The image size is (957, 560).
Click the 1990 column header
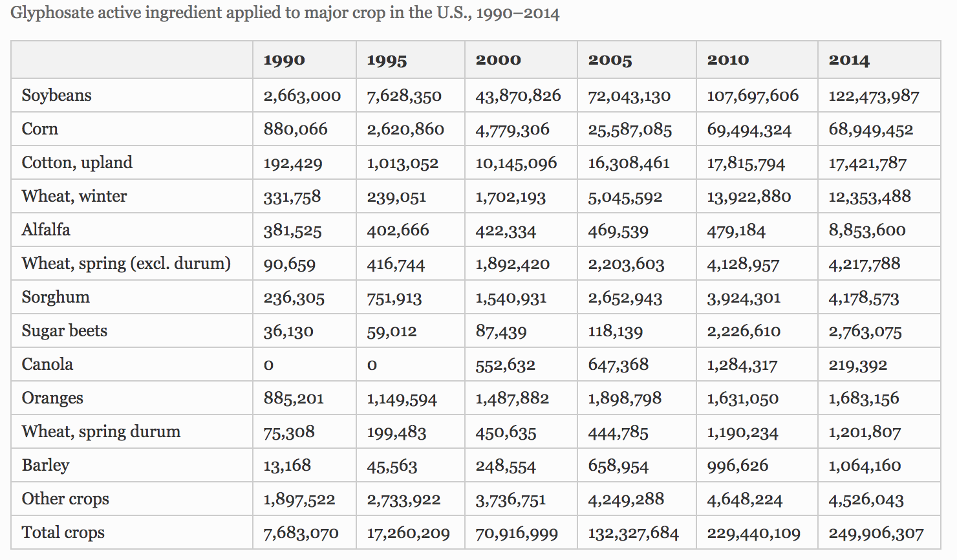(284, 60)
